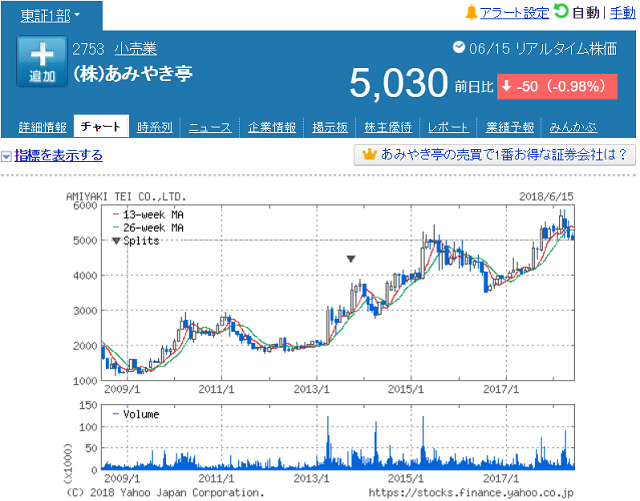Click the 06/15 リアルタイム株価 label
This screenshot has width=640, height=501.
pyautogui.click(x=543, y=49)
